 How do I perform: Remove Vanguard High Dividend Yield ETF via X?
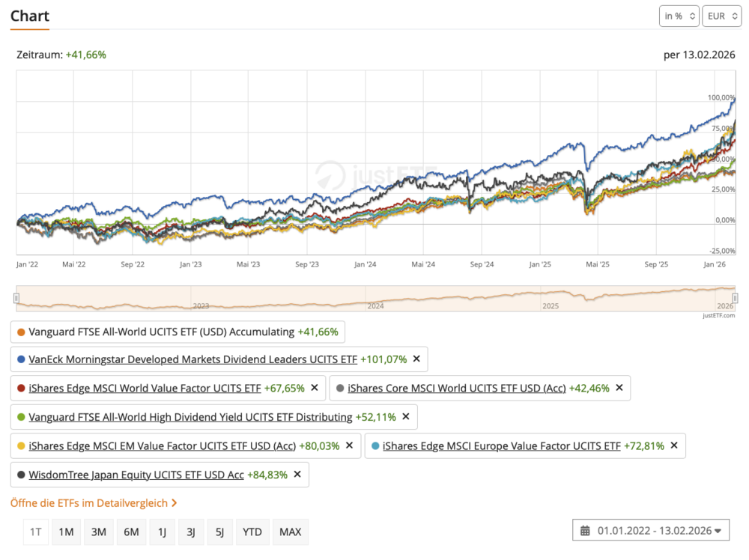point(405,416)
